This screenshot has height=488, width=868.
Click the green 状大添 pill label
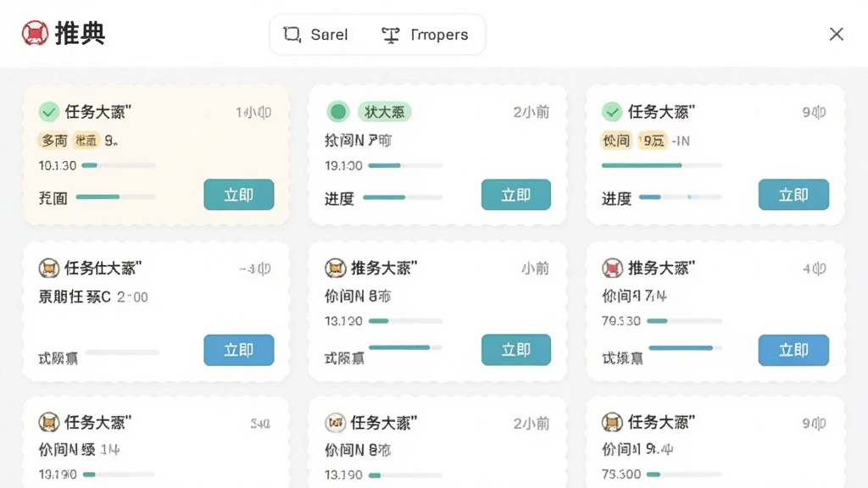[x=384, y=113]
